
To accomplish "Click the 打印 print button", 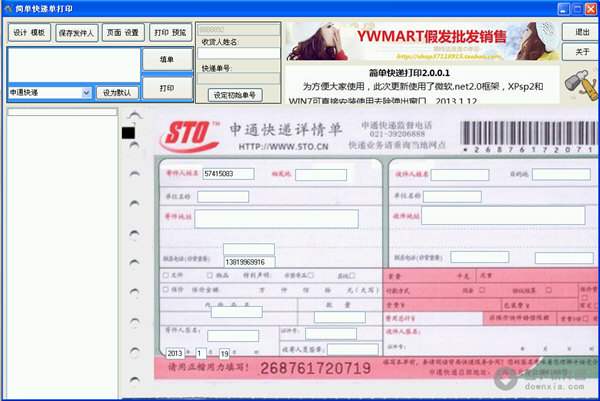I will coord(167,88).
